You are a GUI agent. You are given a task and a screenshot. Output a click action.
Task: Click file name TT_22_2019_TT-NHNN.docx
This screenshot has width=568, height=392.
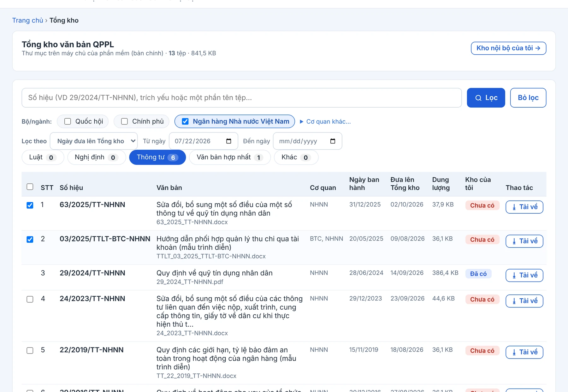pyautogui.click(x=197, y=376)
